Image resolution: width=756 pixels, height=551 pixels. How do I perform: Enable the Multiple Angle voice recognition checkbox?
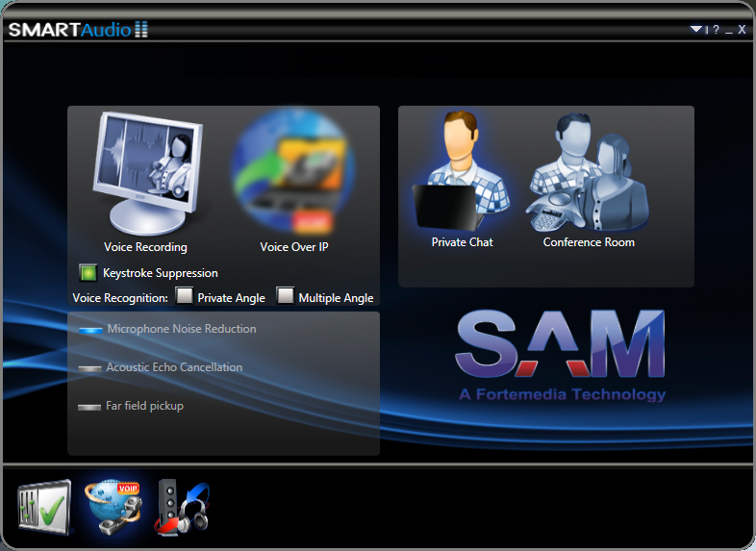coord(285,295)
